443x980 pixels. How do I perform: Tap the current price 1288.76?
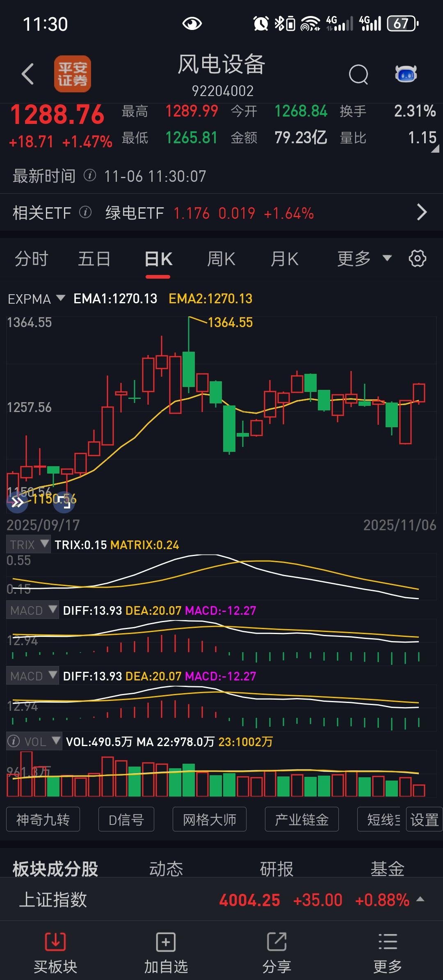[57, 114]
